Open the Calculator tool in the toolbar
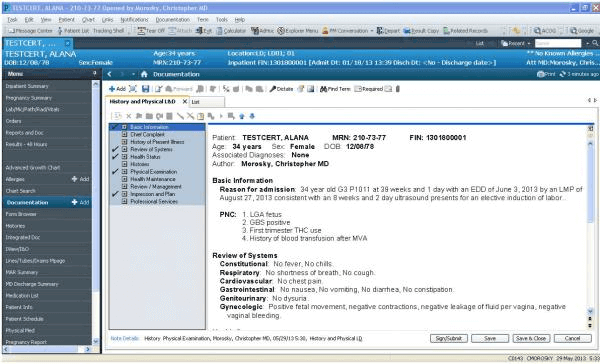This screenshot has height=364, width=600. coord(231,31)
